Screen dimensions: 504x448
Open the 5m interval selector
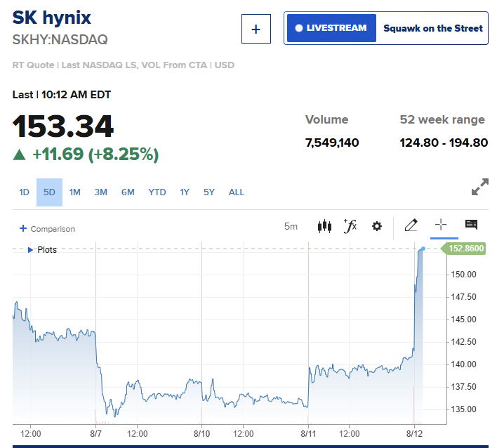click(291, 226)
